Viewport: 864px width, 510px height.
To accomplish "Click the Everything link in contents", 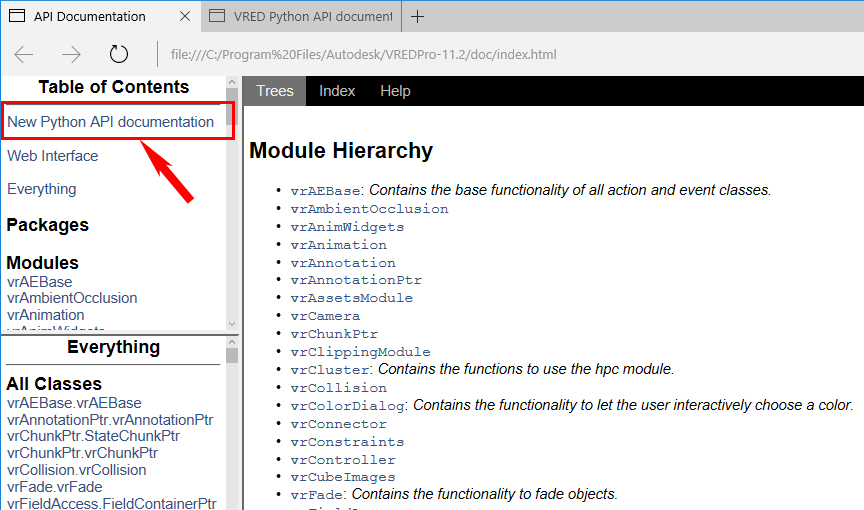I will pos(42,189).
